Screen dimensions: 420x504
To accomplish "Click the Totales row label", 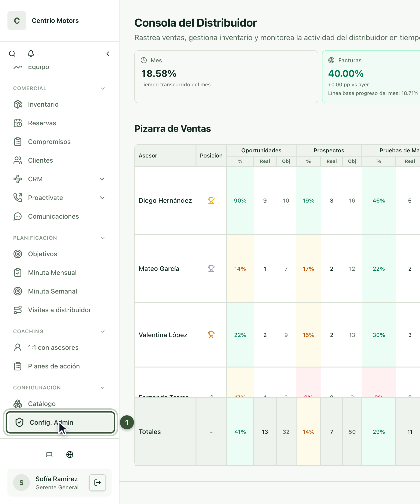I will [x=150, y=432].
